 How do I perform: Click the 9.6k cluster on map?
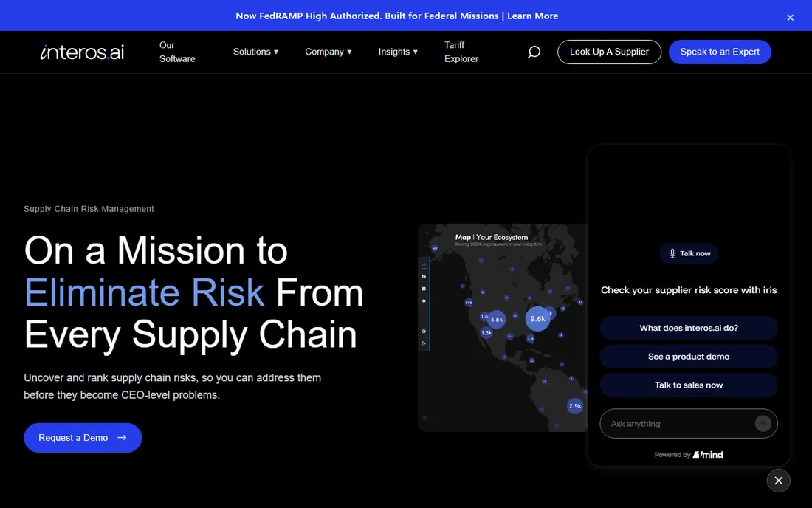(x=537, y=319)
